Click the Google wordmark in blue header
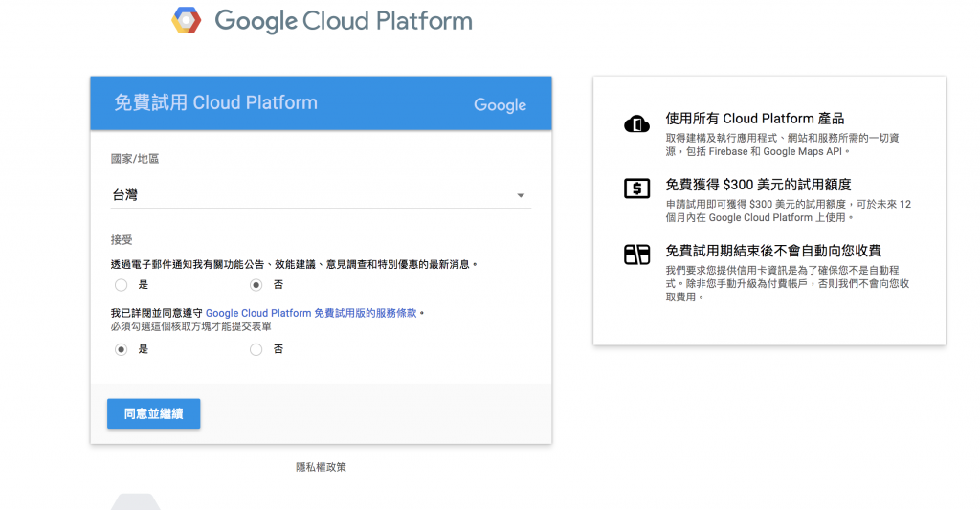This screenshot has height=510, width=980. [x=500, y=105]
